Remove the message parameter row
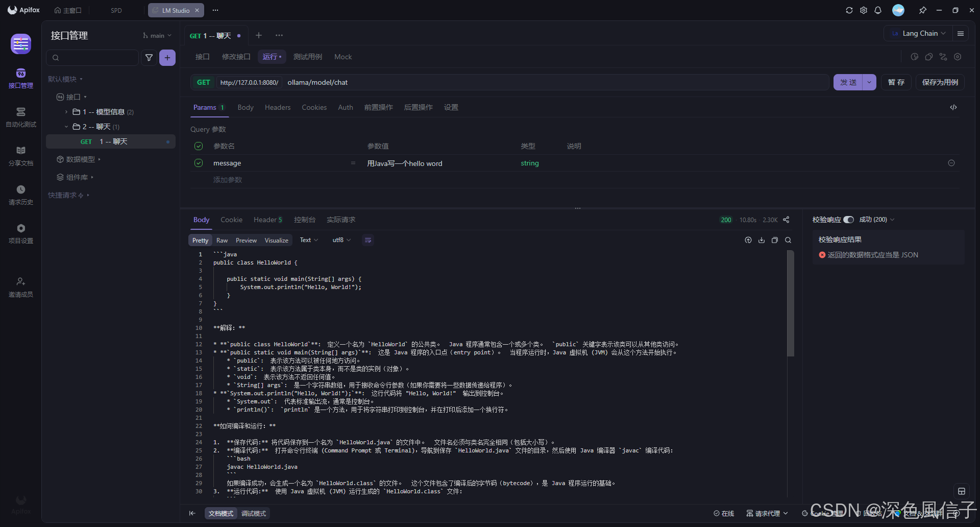 (951, 163)
